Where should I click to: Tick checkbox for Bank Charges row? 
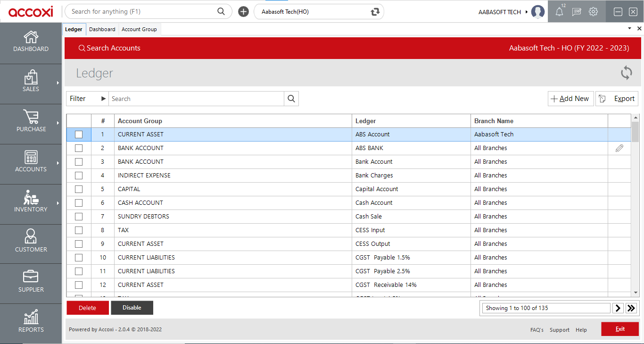[79, 176]
